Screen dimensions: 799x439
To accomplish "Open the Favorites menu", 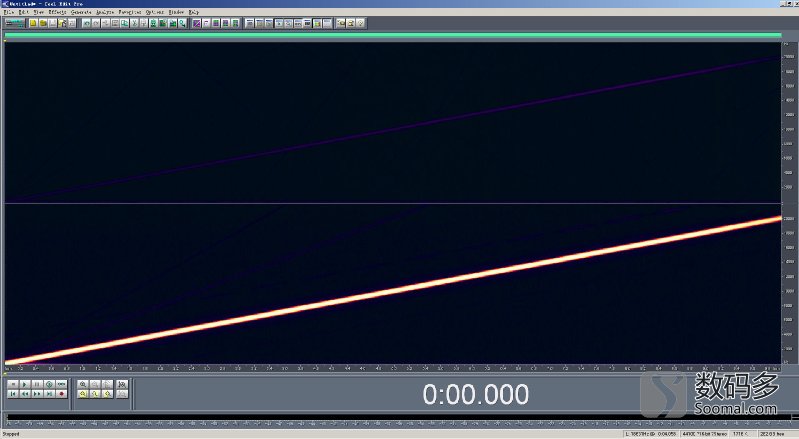I will click(x=130, y=12).
